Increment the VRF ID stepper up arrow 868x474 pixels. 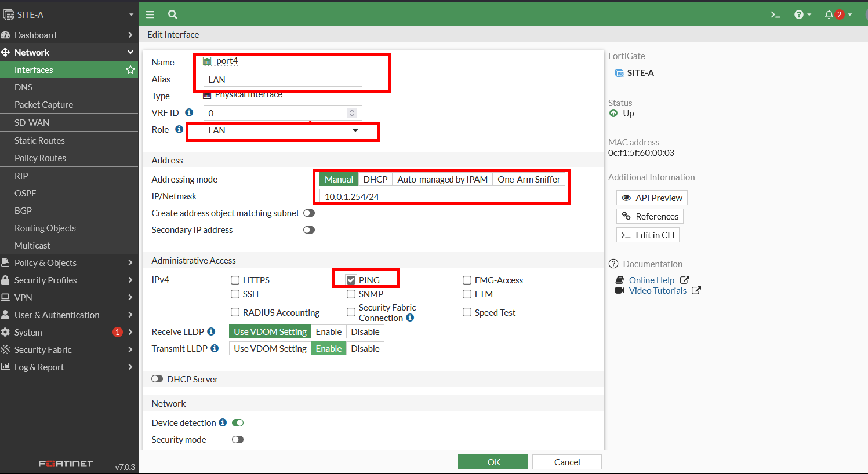(x=352, y=110)
